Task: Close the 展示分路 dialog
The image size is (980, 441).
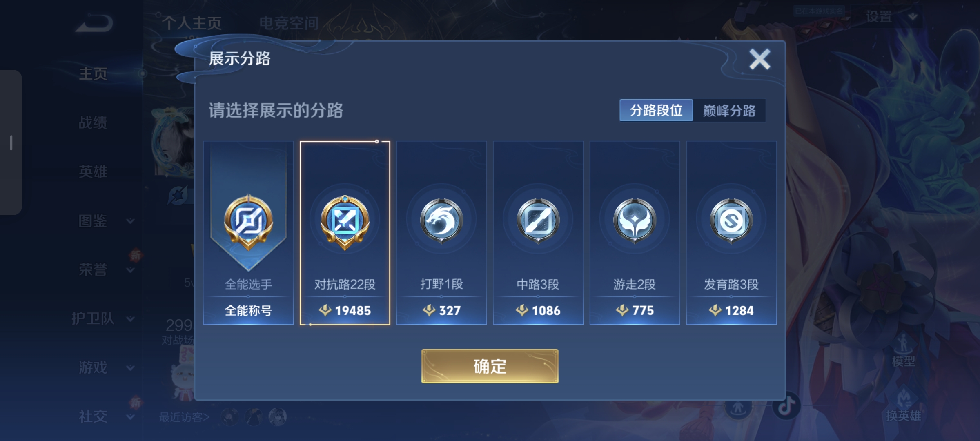Action: (x=759, y=60)
